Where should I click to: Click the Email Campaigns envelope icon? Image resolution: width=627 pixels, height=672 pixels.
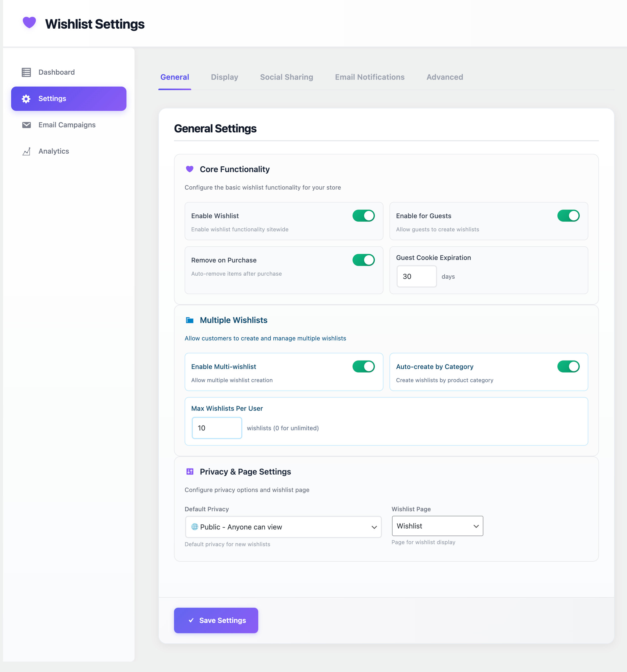(26, 125)
